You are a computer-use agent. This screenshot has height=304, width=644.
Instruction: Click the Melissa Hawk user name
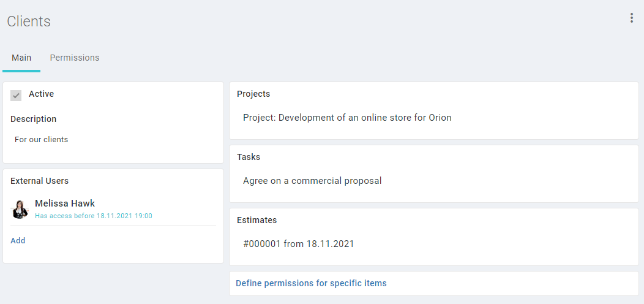click(x=65, y=203)
